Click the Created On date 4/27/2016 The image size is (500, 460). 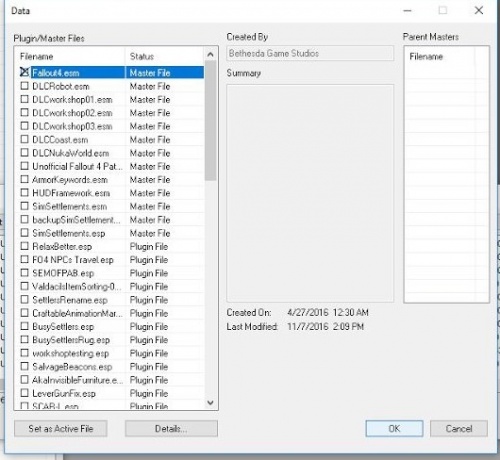click(x=308, y=312)
